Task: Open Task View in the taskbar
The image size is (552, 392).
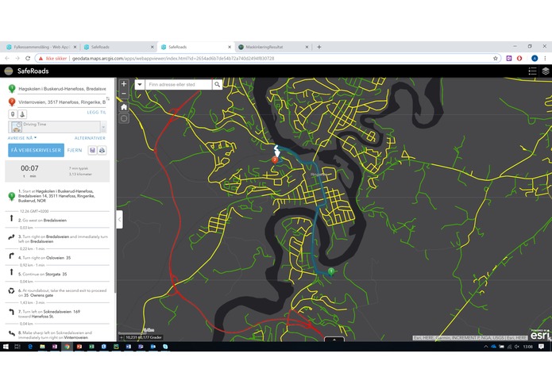Action: coord(17,347)
